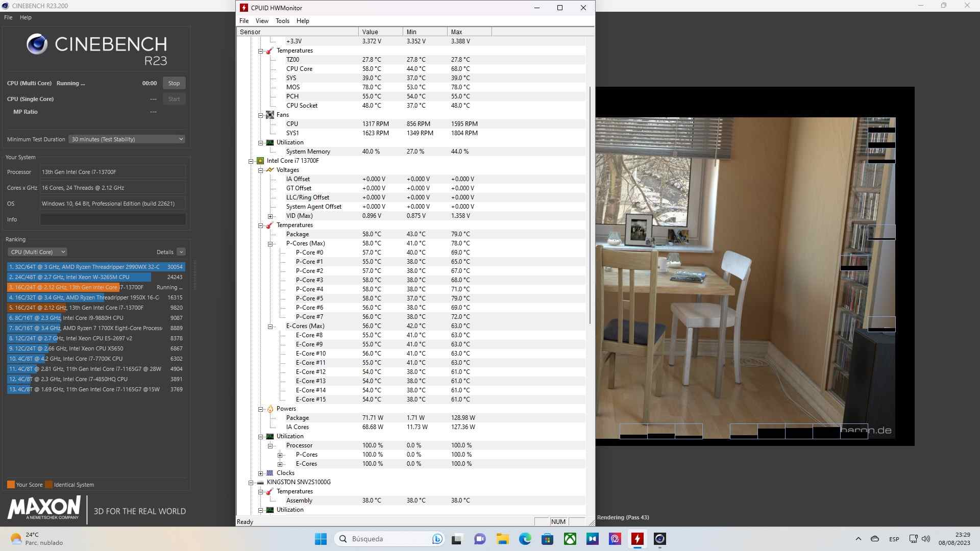Click the Clocks section icon
The height and width of the screenshot is (551, 980).
coord(270,473)
